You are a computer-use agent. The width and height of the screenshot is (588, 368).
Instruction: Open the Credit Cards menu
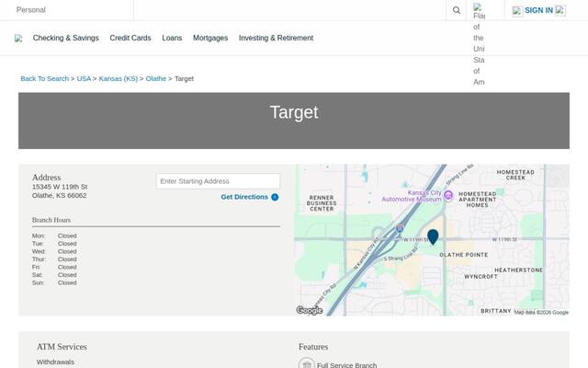130,38
